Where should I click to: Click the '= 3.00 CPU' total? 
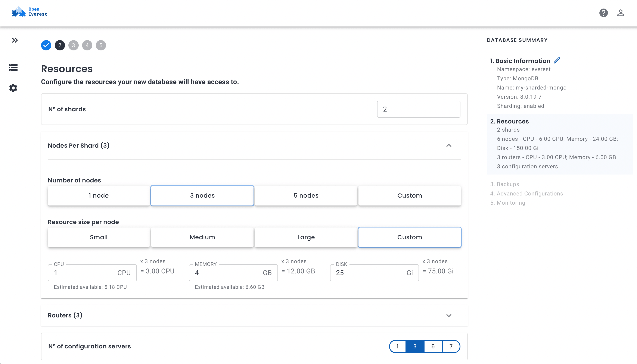pos(157,271)
